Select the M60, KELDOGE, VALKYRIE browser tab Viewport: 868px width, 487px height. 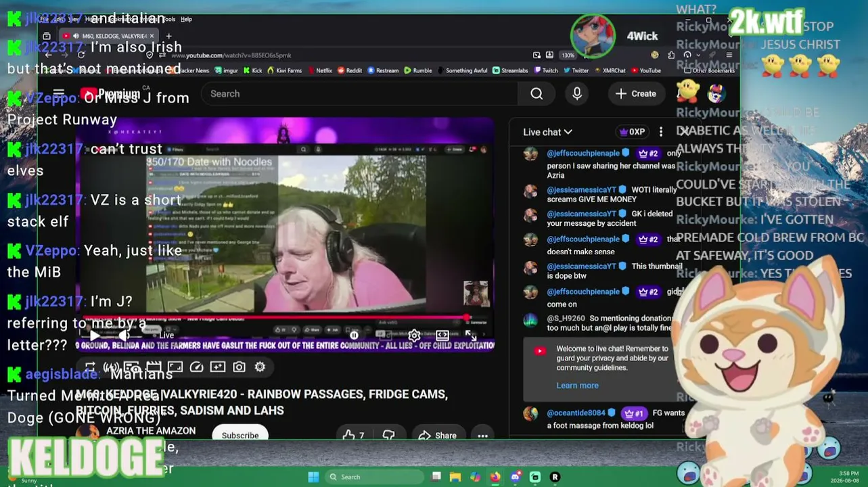(x=108, y=36)
